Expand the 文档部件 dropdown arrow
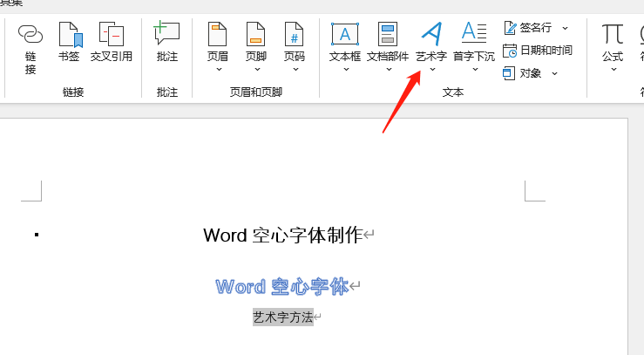The width and height of the screenshot is (644, 355). 389,70
